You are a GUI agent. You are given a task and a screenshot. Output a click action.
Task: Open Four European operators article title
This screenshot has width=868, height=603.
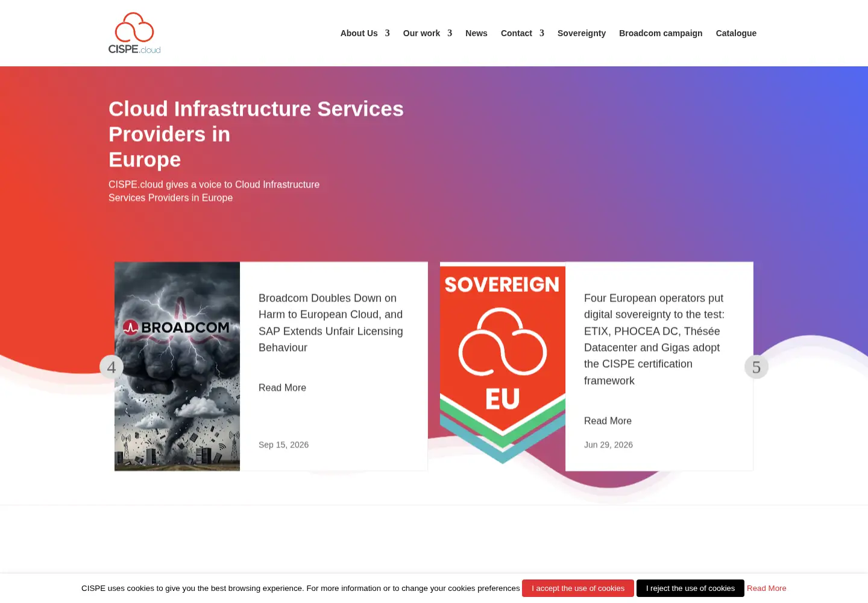(x=655, y=339)
